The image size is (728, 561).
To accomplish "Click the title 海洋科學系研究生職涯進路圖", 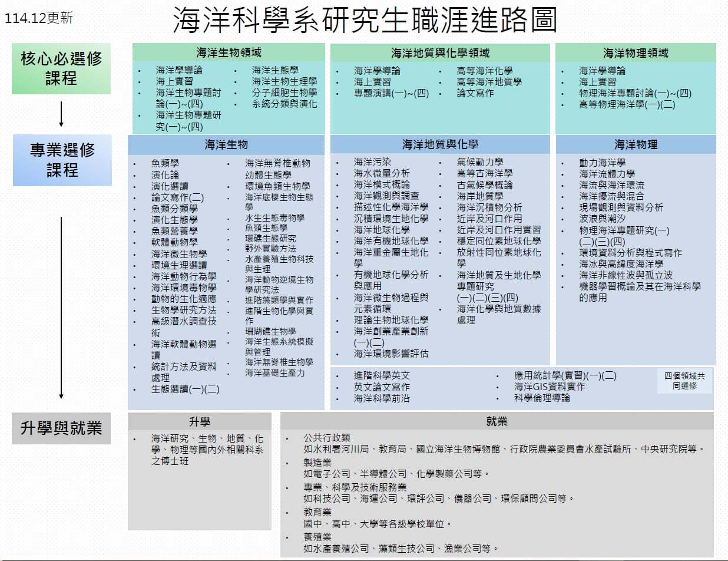I will [365, 20].
